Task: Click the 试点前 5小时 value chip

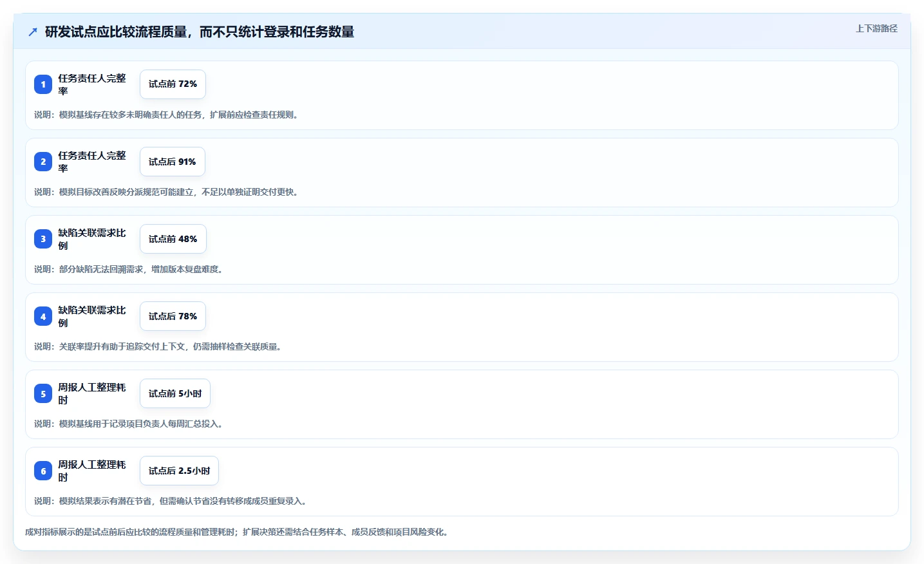Action: coord(175,393)
